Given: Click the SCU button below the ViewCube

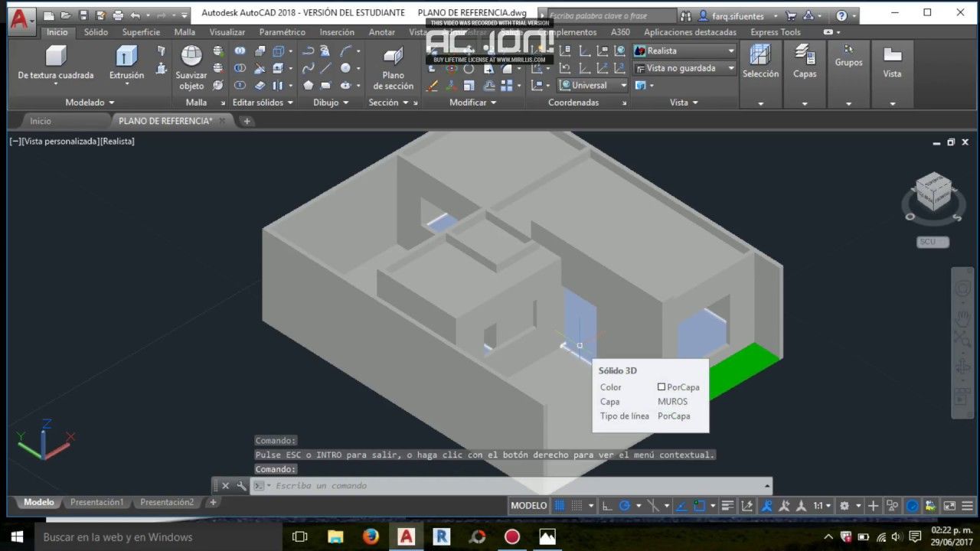Looking at the screenshot, I should pyautogui.click(x=932, y=242).
